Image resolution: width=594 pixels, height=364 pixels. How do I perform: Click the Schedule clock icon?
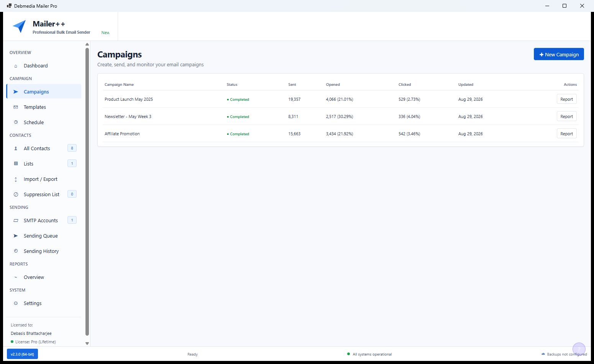(16, 123)
